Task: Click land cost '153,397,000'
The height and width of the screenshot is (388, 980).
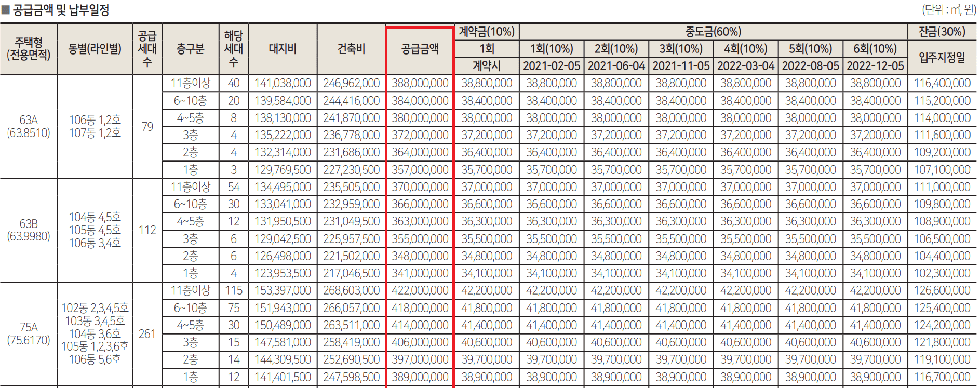Action: 283,290
